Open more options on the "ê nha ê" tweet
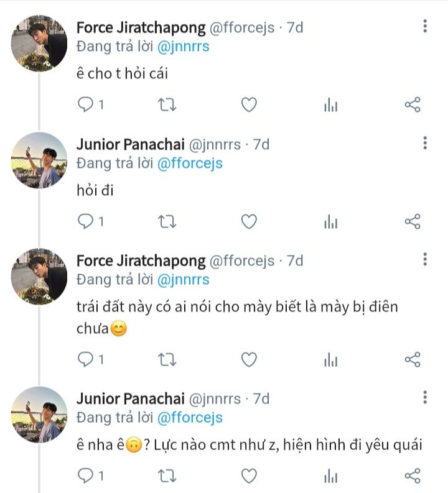 [x=425, y=397]
